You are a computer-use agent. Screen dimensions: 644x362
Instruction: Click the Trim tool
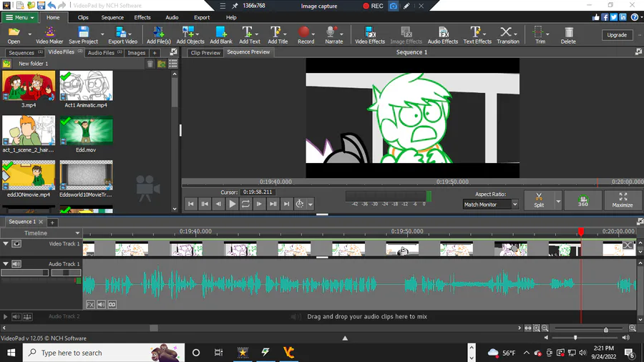click(x=540, y=35)
